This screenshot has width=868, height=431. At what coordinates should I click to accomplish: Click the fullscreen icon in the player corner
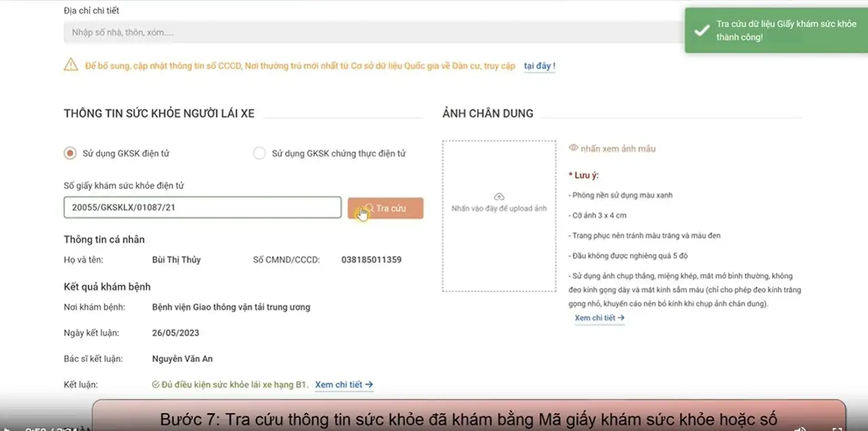(x=836, y=428)
